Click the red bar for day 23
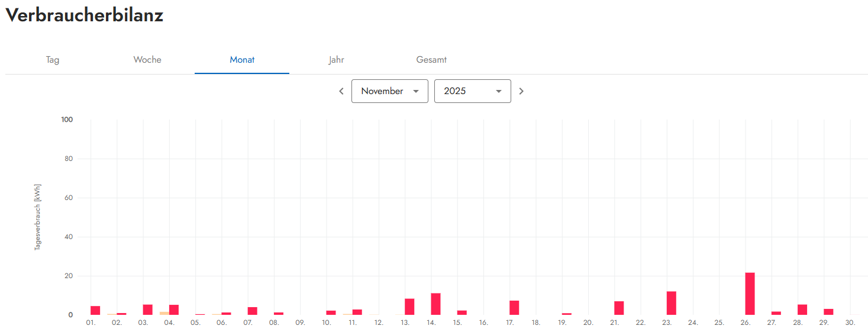The width and height of the screenshot is (868, 332). (671, 303)
